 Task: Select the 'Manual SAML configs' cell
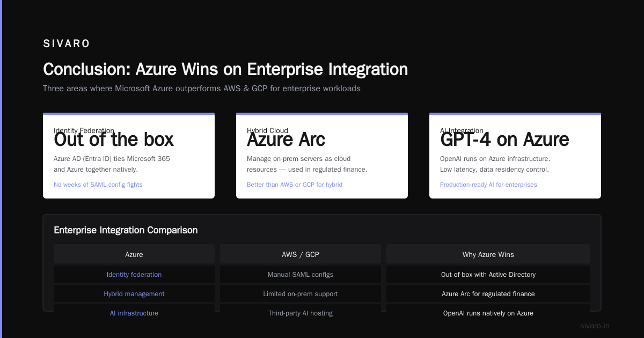click(x=301, y=275)
